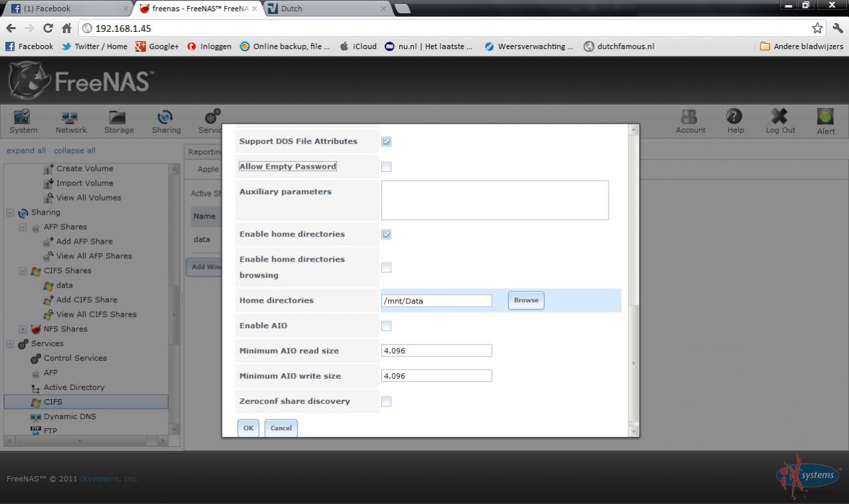Click the Auxiliary parameters text area

pos(495,200)
